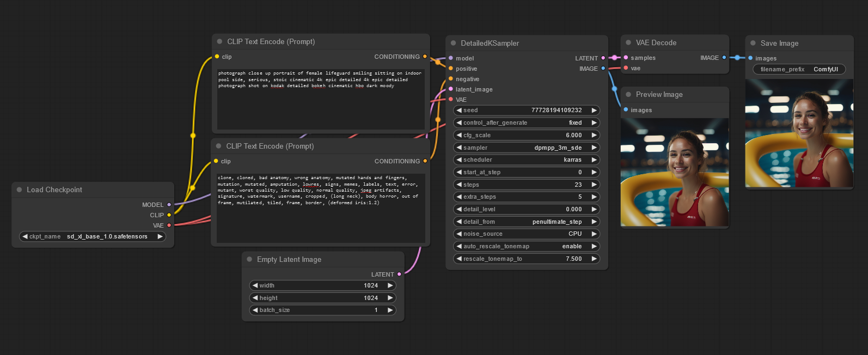Open the scheduler dropdown set to karras

[526, 160]
